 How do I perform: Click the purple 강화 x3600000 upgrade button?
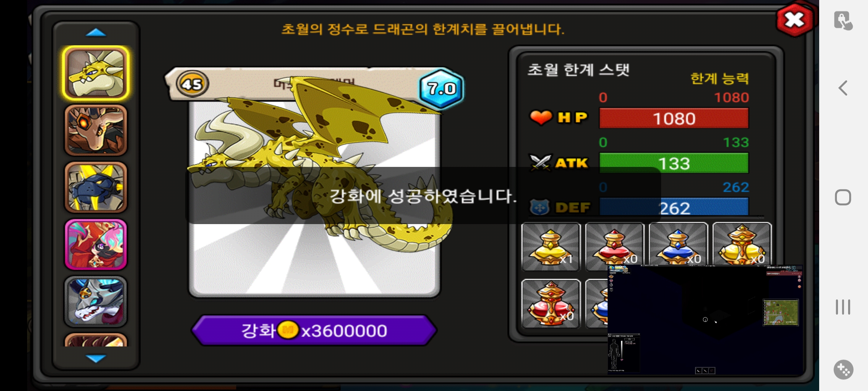(x=314, y=330)
